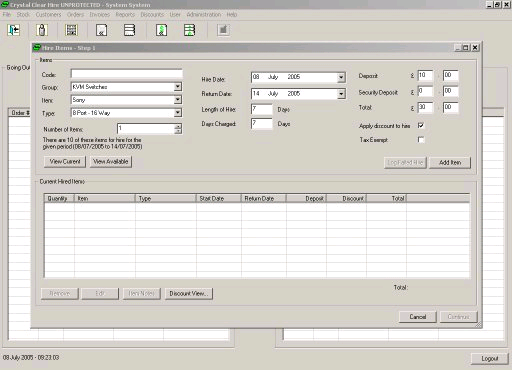Click the Order # column header behind dialog

click(x=20, y=113)
